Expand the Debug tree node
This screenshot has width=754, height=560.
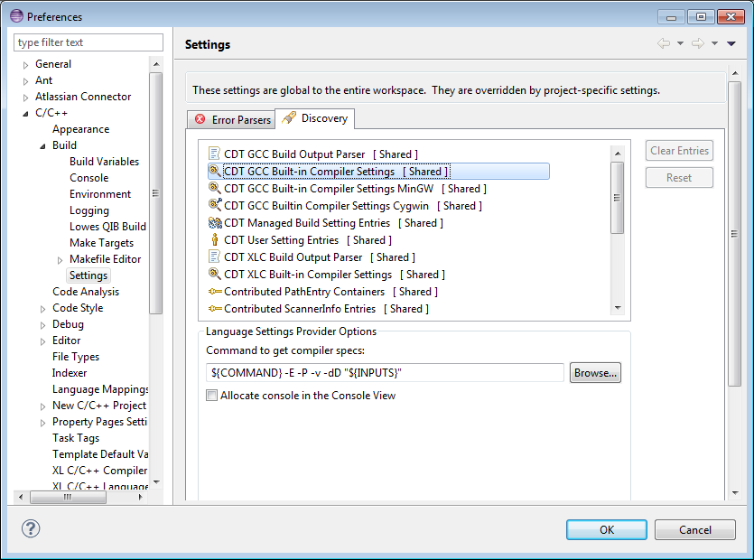coord(42,325)
